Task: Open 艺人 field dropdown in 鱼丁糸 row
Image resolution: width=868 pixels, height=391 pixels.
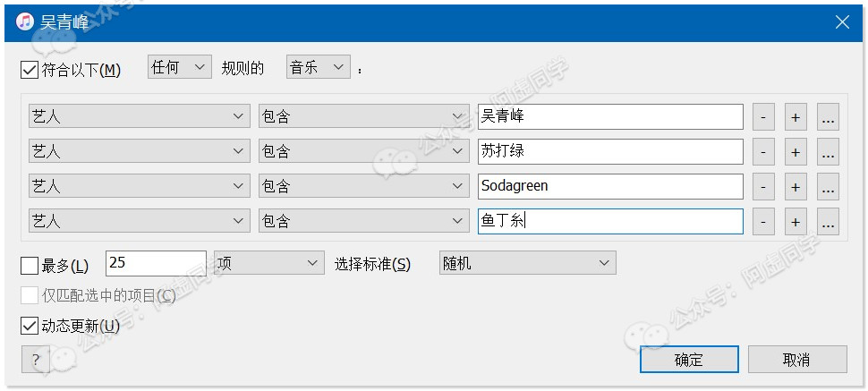Action: pyautogui.click(x=139, y=221)
